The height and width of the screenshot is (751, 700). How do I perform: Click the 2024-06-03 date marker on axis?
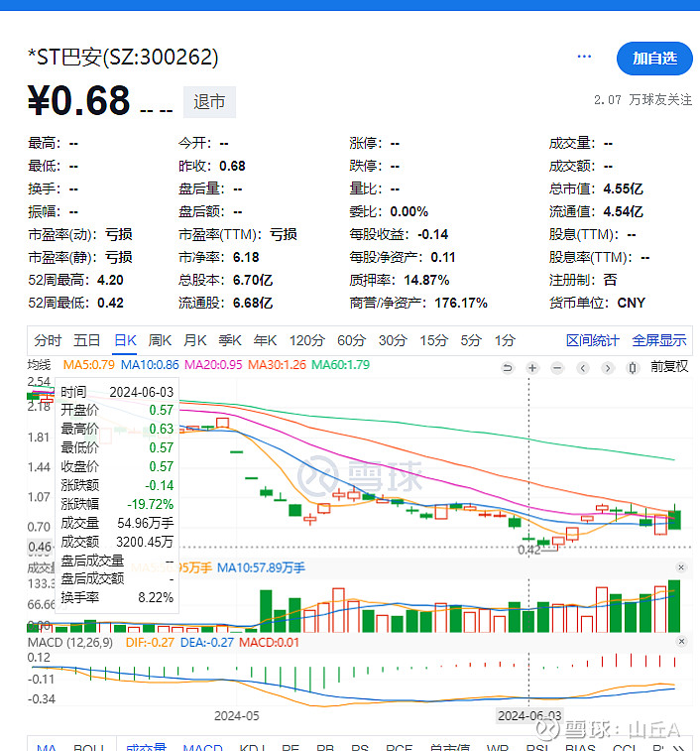(x=529, y=715)
